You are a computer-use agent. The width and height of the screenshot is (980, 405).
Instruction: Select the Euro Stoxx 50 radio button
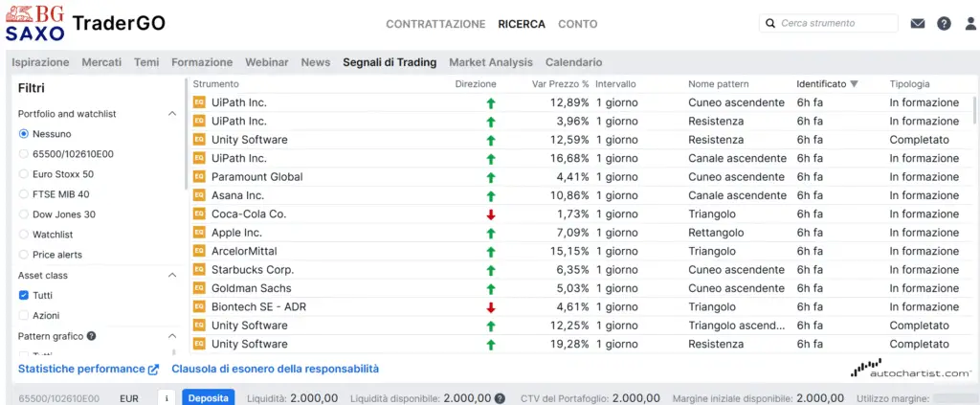tap(24, 173)
